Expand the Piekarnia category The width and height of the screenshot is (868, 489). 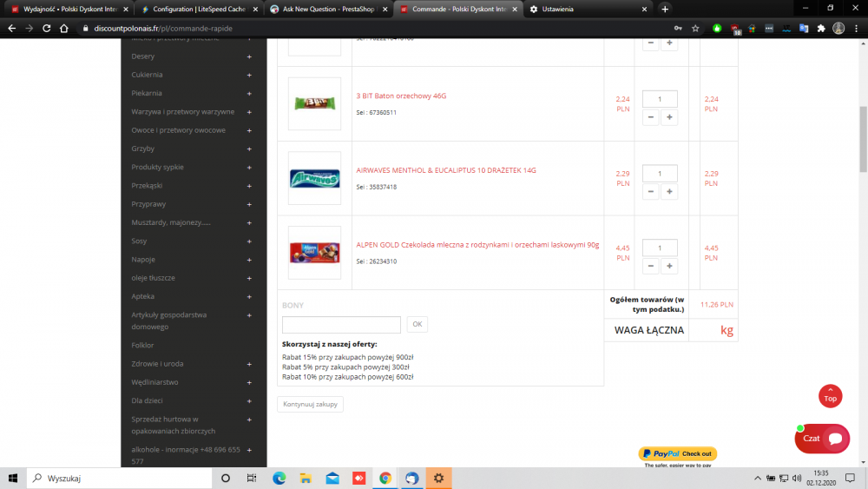click(x=249, y=94)
